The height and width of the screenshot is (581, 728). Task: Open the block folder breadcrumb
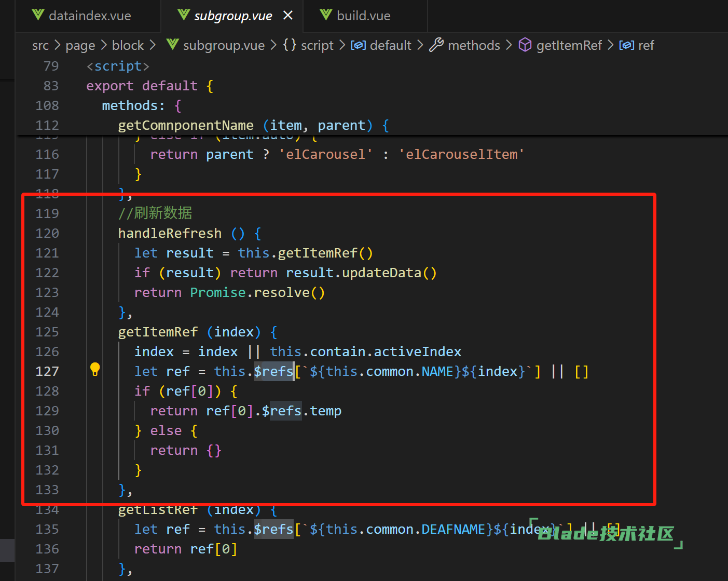click(x=128, y=46)
